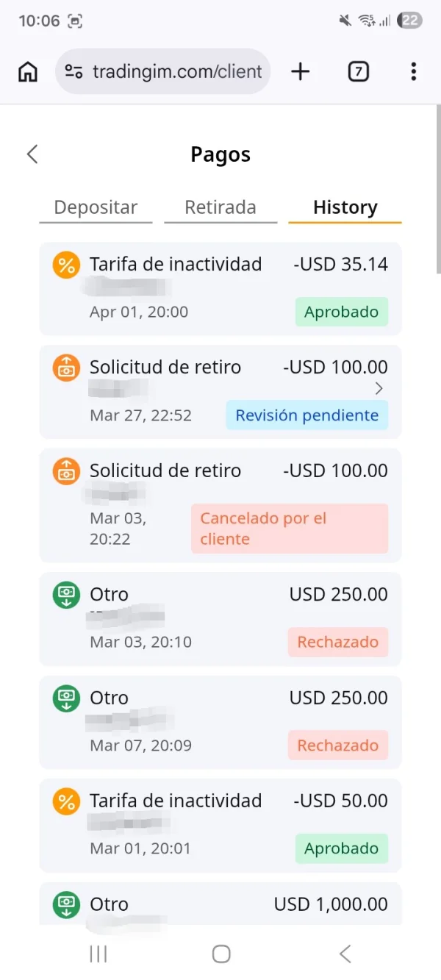
Task: Tap the Mar 01 inactivity fee percent icon
Action: point(66,801)
